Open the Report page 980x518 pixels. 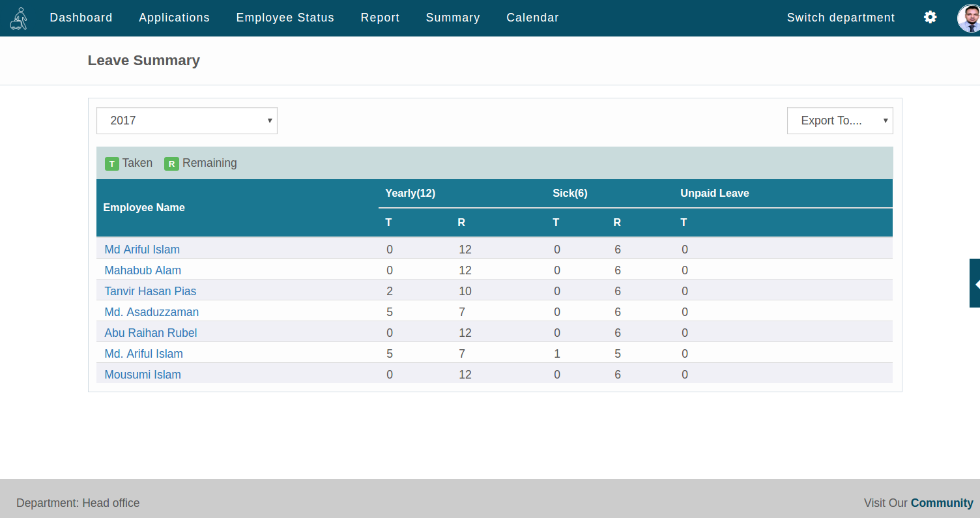coord(380,18)
